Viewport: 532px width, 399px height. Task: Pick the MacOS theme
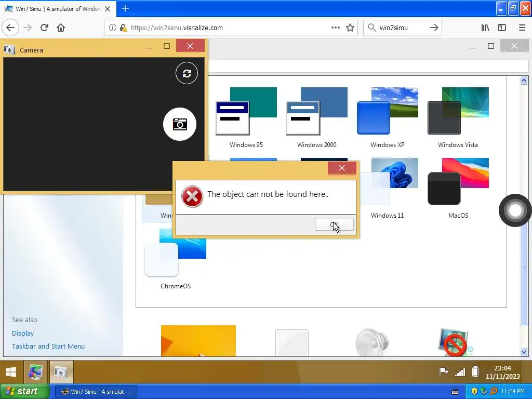pos(458,188)
